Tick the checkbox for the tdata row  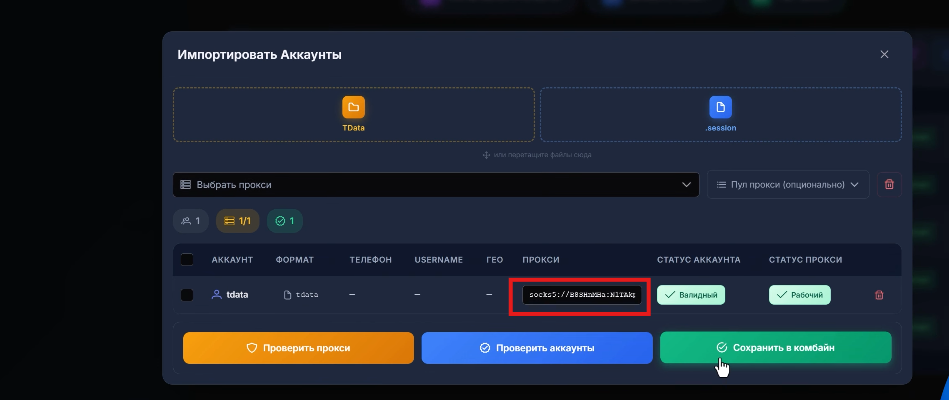pyautogui.click(x=187, y=295)
